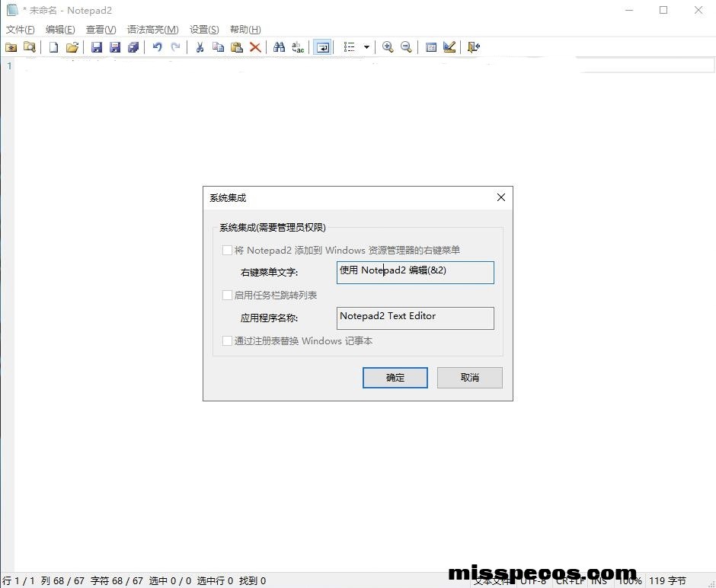Screen dimensions: 716x588
Task: Click status bar entry 行 1 / 1
Action: [x=18, y=580]
